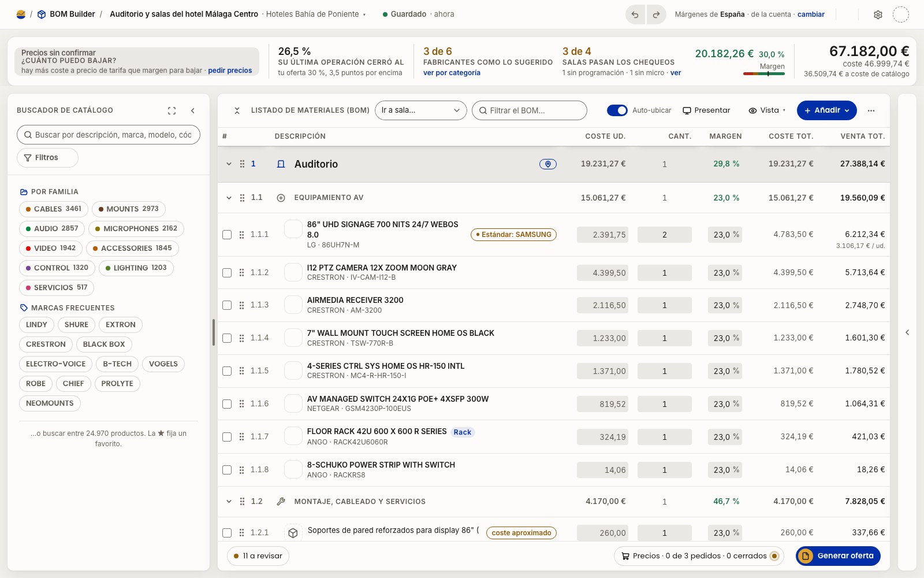Click the Auditorio location pin badge
This screenshot has width=924, height=578.
tap(548, 164)
